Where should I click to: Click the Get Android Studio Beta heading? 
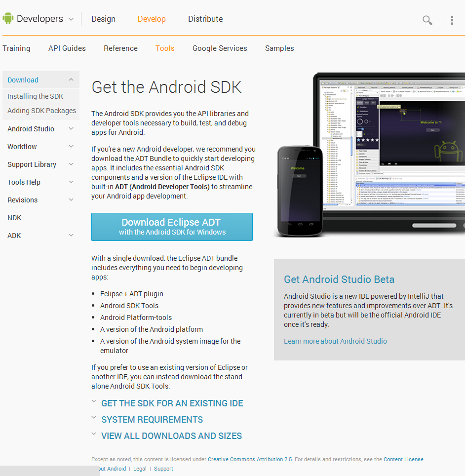339,279
